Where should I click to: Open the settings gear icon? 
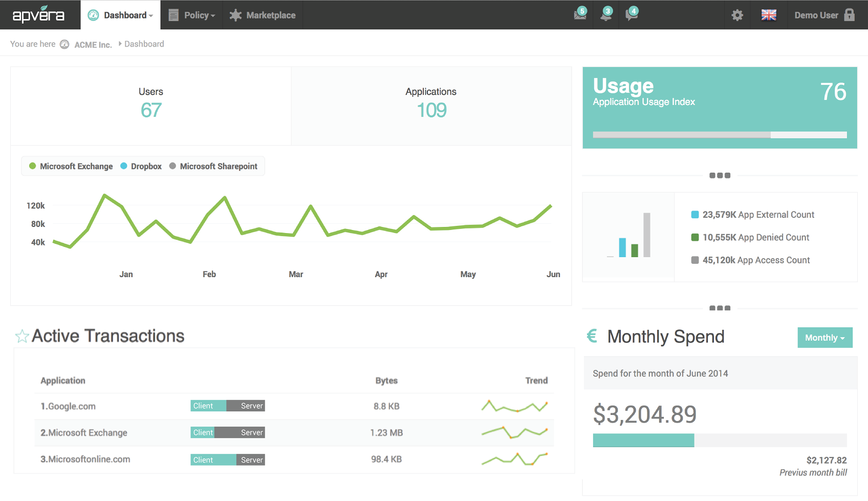(x=737, y=15)
